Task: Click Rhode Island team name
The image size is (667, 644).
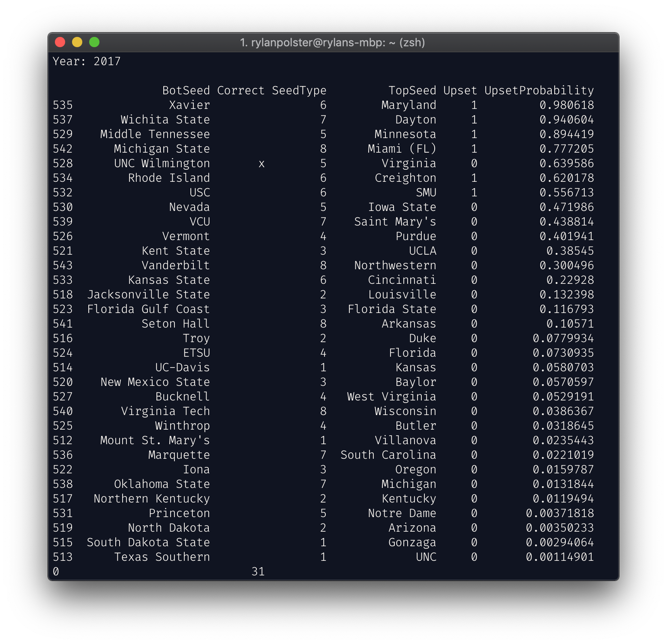Action: point(169,178)
